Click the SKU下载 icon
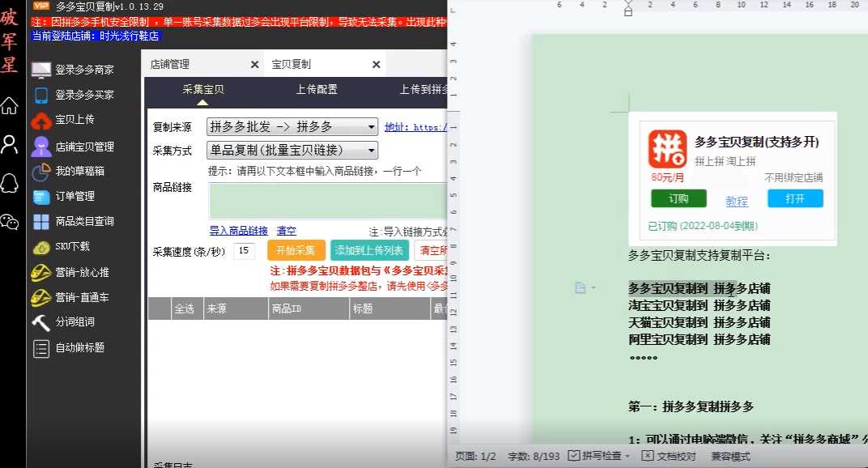 [41, 247]
